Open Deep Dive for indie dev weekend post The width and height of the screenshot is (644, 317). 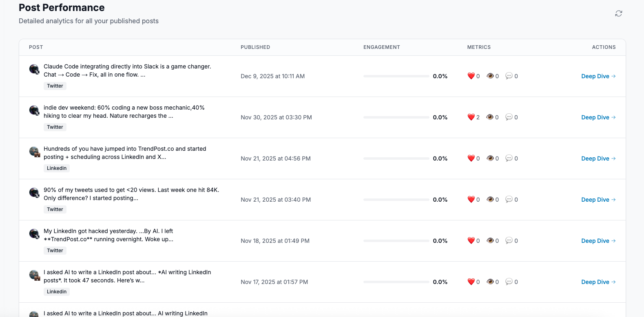598,117
